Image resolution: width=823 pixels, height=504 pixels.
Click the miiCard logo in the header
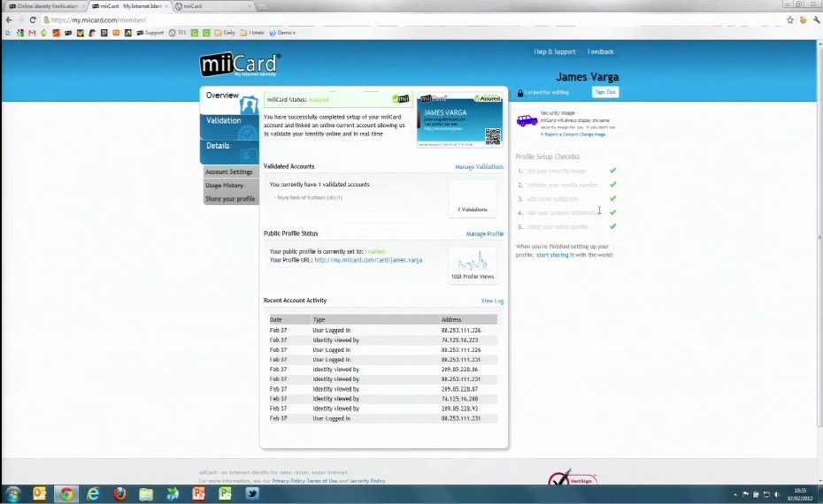(240, 65)
